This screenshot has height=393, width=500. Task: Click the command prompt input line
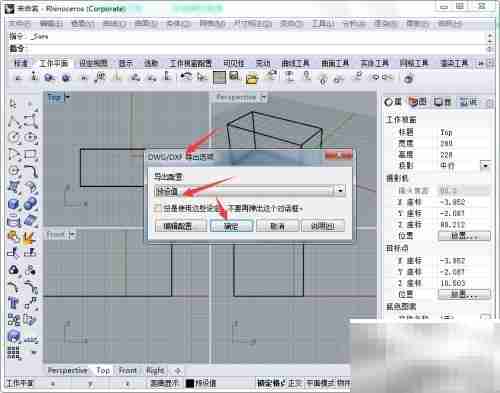point(247,49)
